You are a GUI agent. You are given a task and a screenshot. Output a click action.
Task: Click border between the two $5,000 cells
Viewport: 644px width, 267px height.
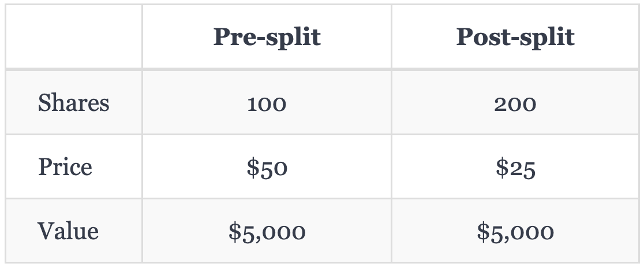tap(391, 231)
